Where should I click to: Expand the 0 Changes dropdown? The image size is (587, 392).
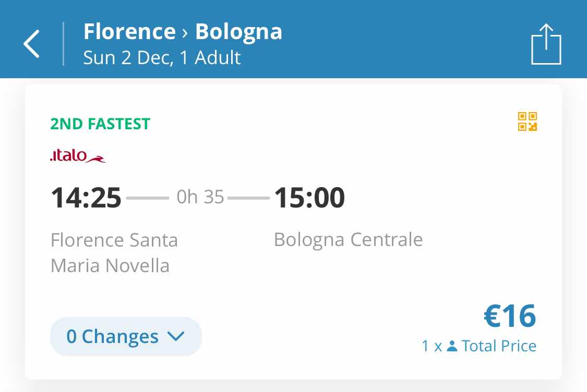(x=126, y=336)
